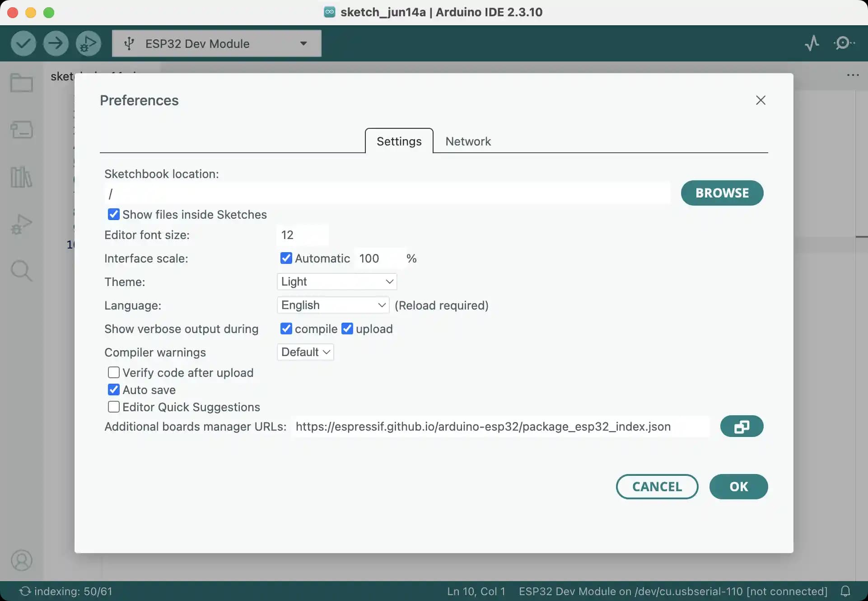The width and height of the screenshot is (868, 601).
Task: Click the Editor font size field
Action: click(302, 235)
